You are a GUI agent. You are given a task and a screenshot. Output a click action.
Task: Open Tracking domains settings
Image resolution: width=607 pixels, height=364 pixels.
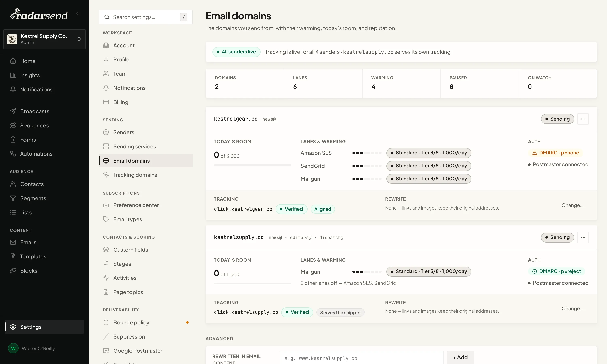tap(145, 175)
